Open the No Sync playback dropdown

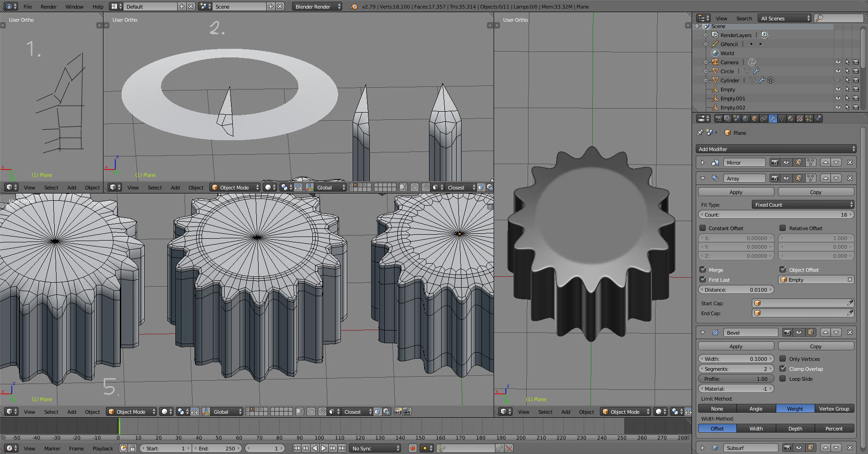pyautogui.click(x=376, y=448)
